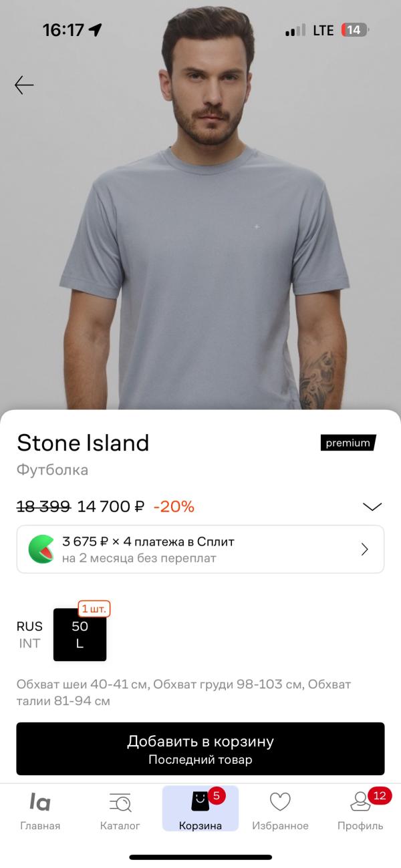
Task: Tap the green Сплит pacman icon
Action: (x=41, y=549)
